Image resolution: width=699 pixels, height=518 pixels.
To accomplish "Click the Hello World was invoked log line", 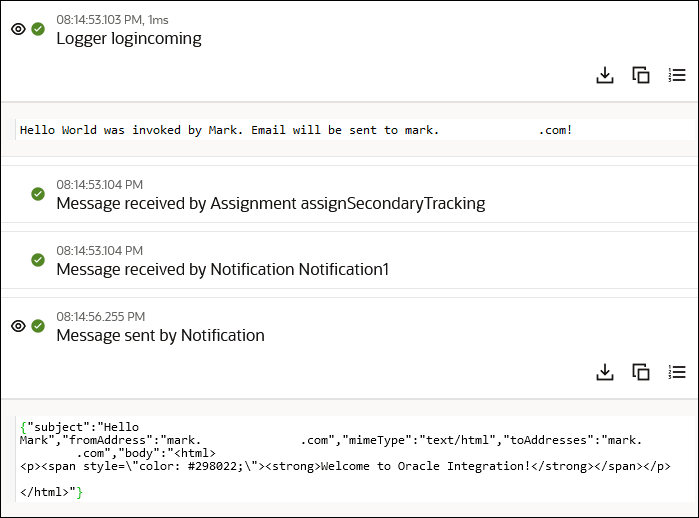I will click(296, 130).
